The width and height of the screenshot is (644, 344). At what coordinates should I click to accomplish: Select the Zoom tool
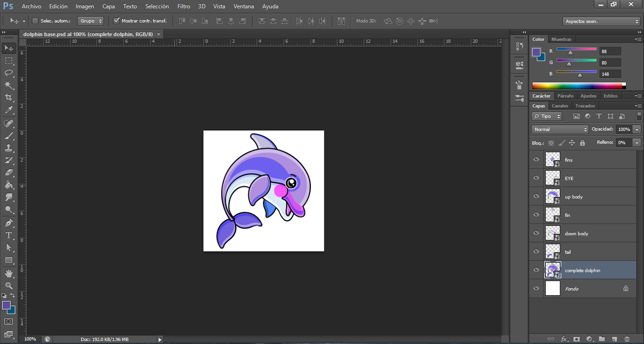[9, 286]
